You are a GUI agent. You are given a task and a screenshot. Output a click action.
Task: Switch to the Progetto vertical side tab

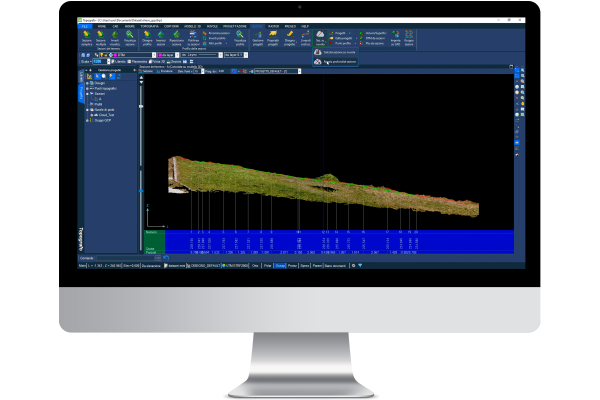(x=81, y=93)
